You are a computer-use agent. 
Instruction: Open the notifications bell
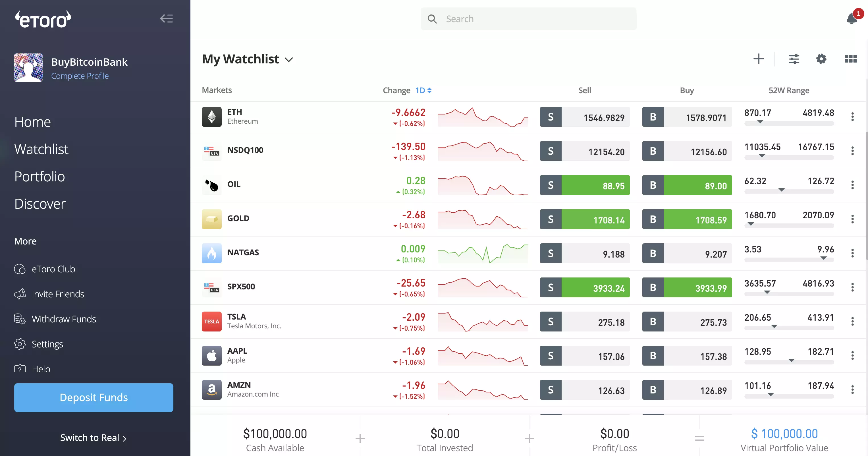852,18
